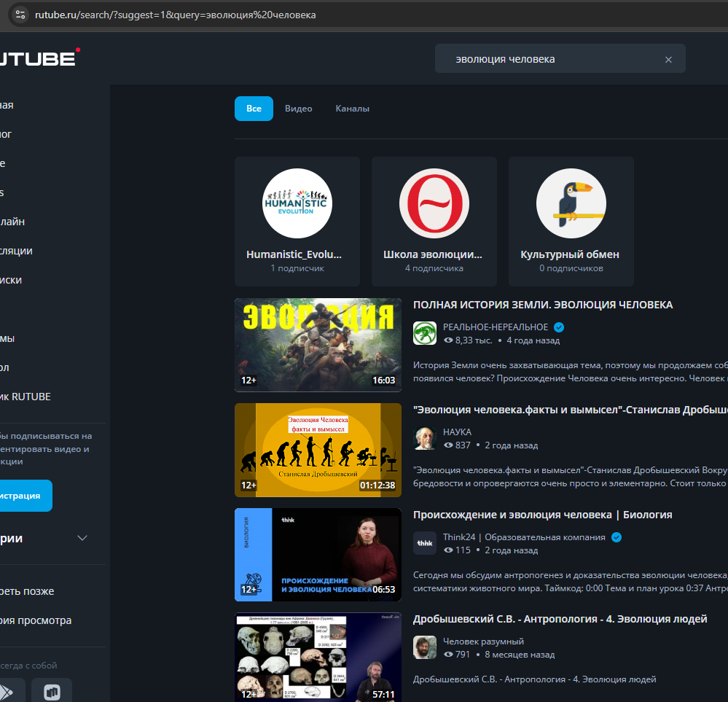
Task: Click verified badge next to Think24
Action: point(617,537)
